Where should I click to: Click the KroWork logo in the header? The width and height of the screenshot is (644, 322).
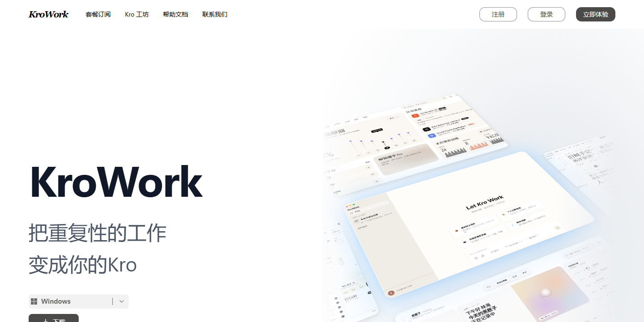click(48, 14)
